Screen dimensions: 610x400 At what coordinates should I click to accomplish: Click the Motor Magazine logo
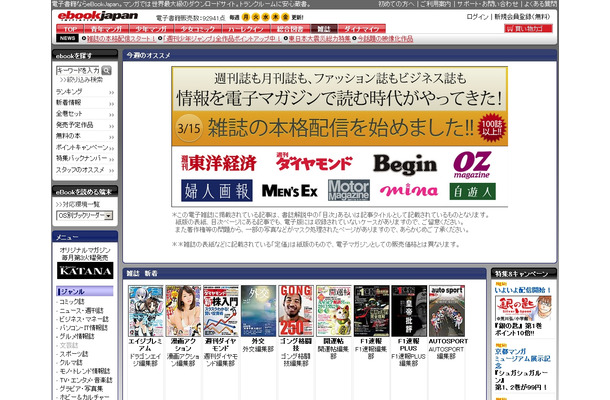tap(349, 190)
